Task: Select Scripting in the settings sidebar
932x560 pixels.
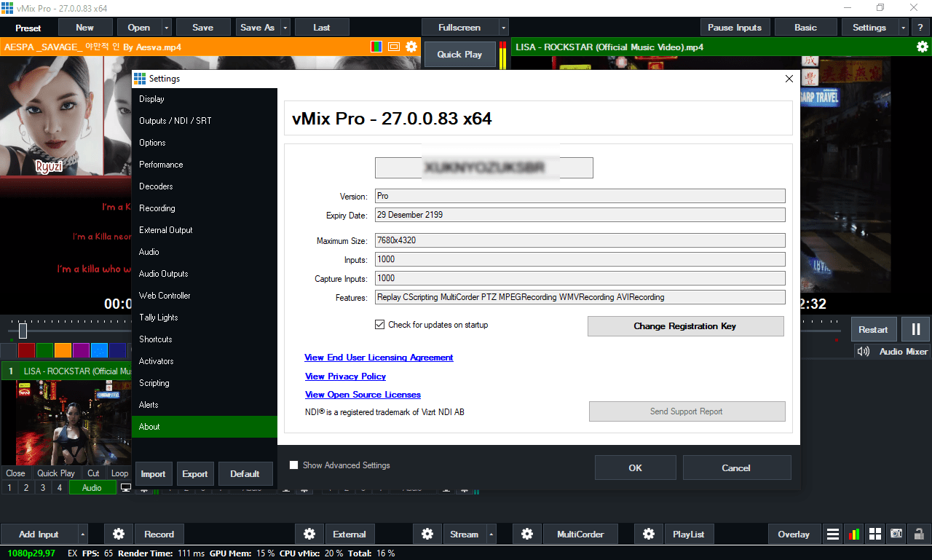Action: click(205, 383)
